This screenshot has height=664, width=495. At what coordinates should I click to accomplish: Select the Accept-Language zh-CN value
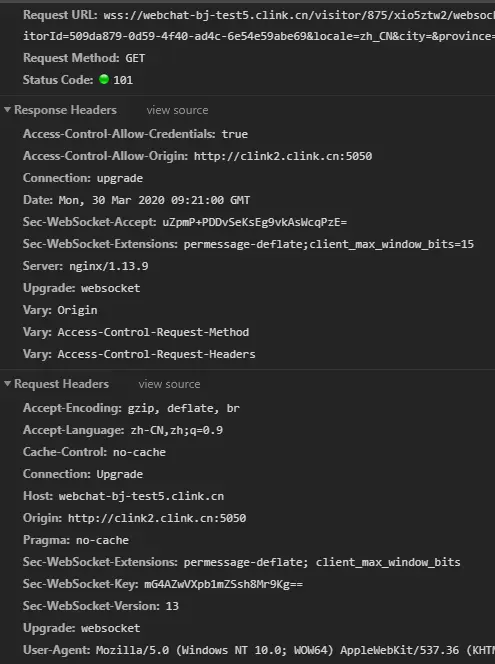(x=177, y=430)
